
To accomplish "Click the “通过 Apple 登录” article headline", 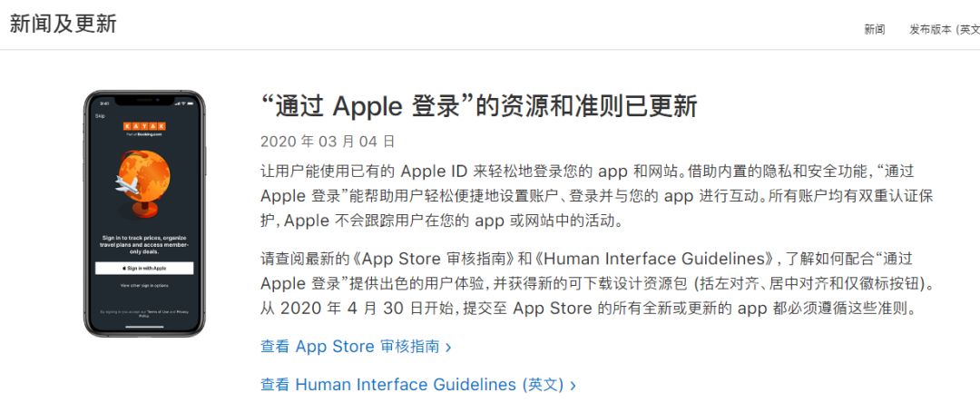I will 478,107.
